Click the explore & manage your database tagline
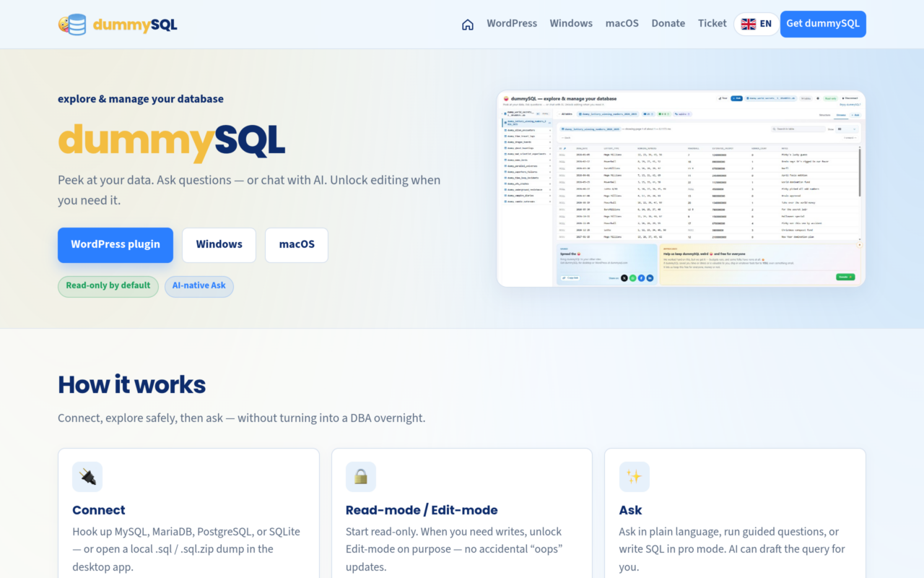924x578 pixels. pos(141,99)
